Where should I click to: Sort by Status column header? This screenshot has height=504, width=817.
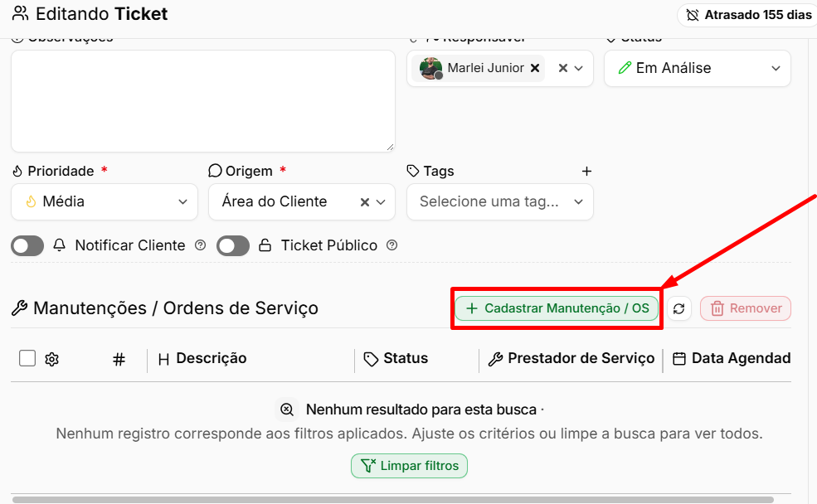(396, 359)
